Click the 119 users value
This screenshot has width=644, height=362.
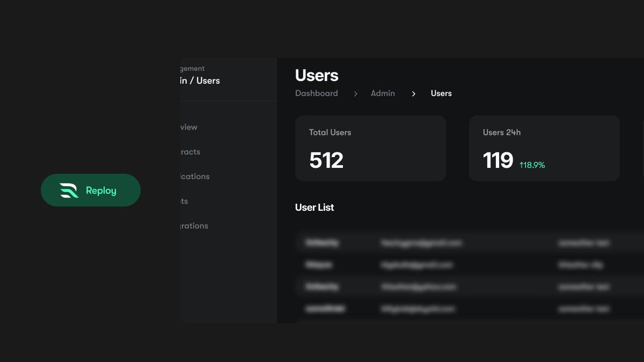click(498, 160)
